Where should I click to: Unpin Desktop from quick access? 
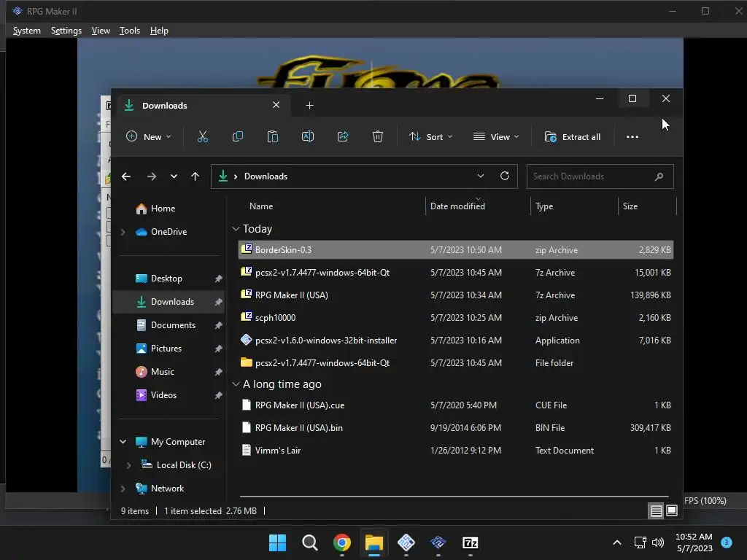tap(218, 279)
